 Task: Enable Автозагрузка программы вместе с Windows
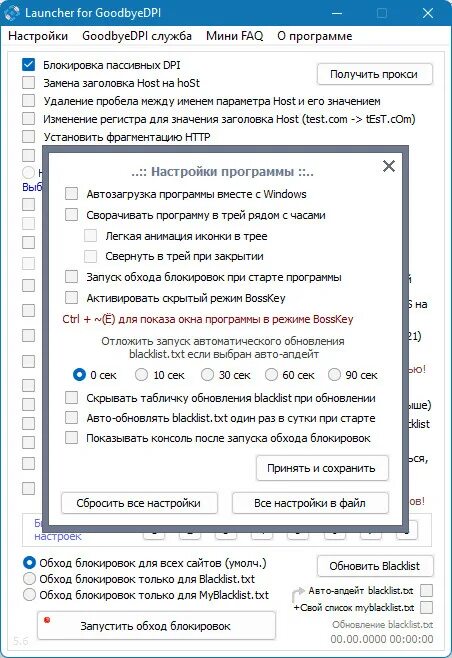point(71,194)
